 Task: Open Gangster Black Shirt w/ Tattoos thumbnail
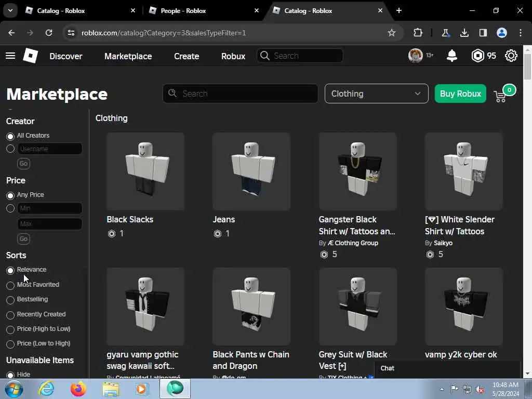(x=357, y=171)
